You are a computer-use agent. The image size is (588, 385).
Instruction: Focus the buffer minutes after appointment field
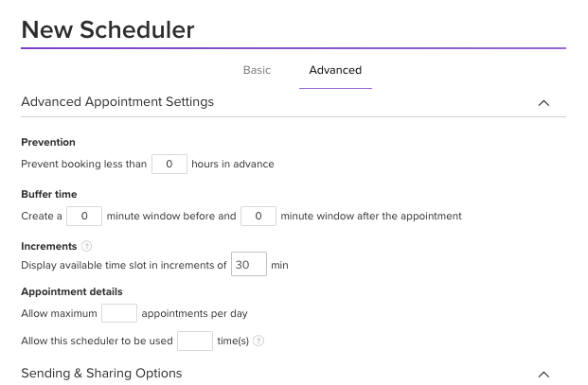pos(258,216)
